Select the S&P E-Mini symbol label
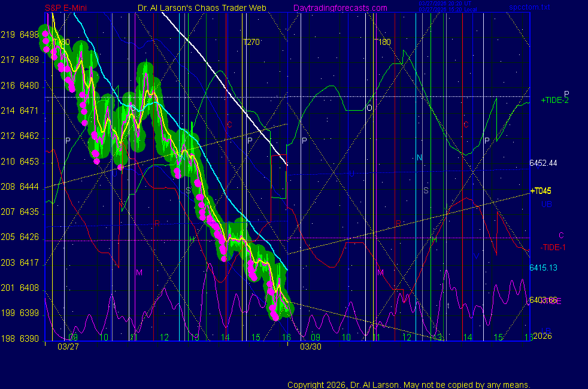This screenshot has height=389, width=588. (x=67, y=8)
